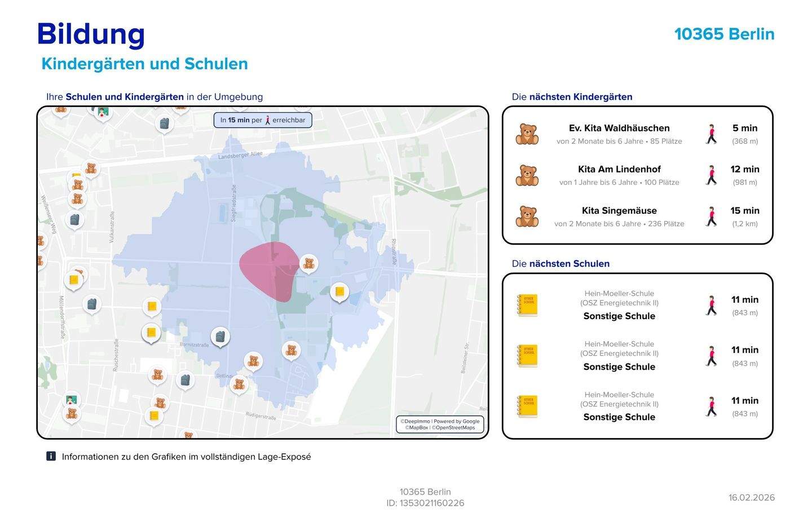The image size is (812, 531).
Task: Open the OpenStreetMaps attribution link
Action: click(x=454, y=428)
